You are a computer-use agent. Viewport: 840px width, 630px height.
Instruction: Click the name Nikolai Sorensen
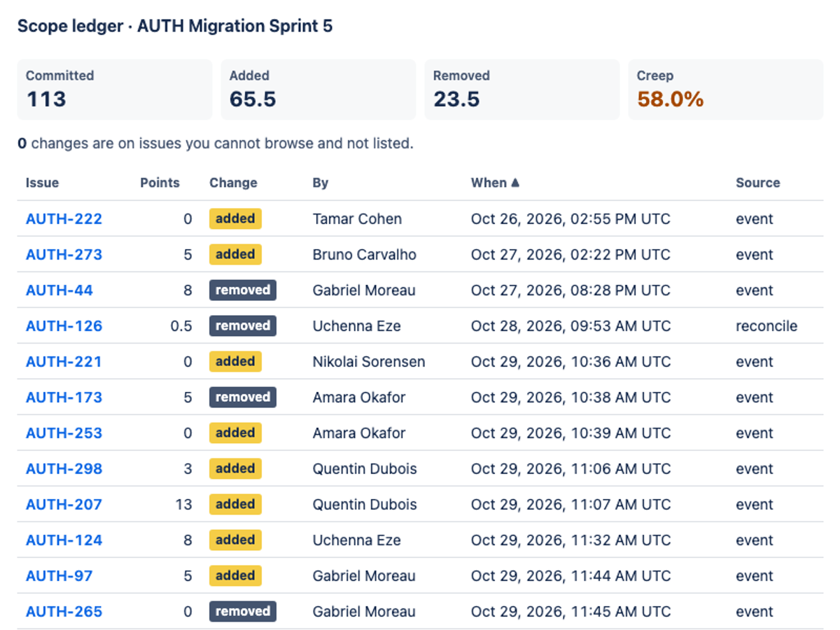coord(369,362)
